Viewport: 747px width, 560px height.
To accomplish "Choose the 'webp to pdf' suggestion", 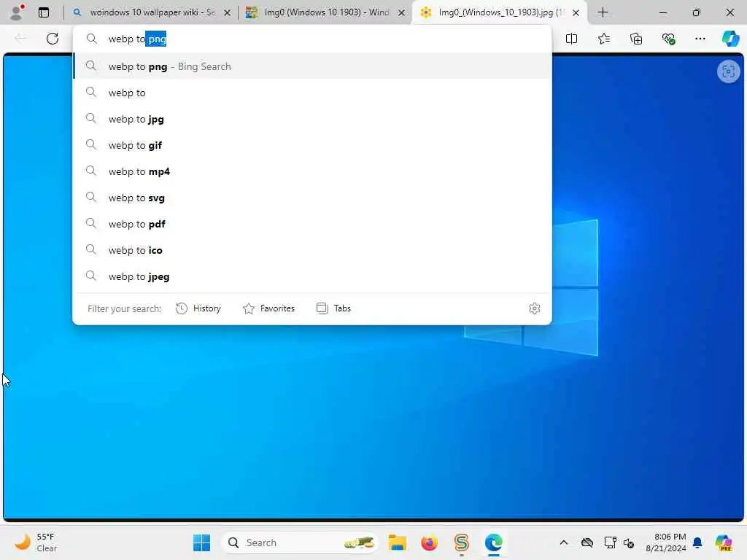I will [x=312, y=223].
